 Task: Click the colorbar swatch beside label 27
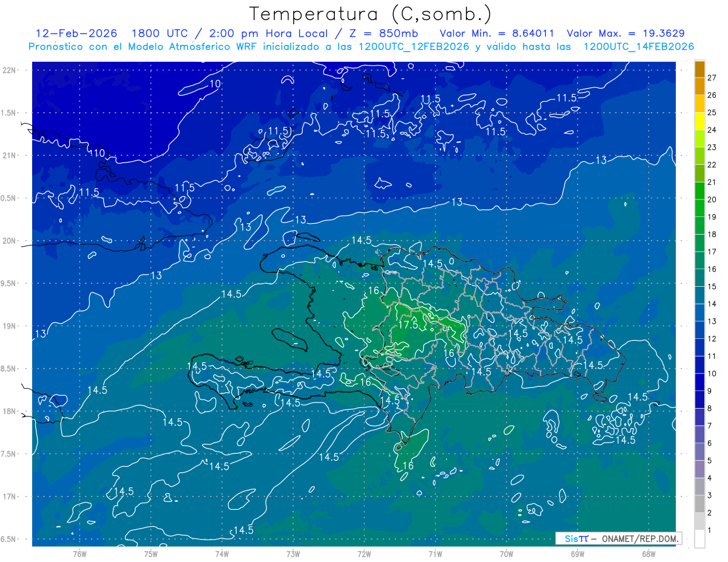(699, 69)
